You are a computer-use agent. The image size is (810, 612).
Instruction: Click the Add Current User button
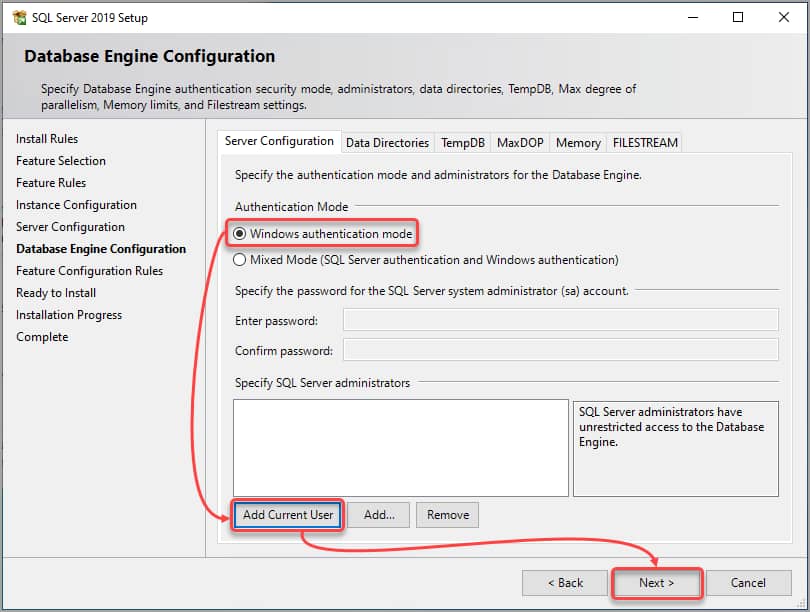tap(288, 515)
